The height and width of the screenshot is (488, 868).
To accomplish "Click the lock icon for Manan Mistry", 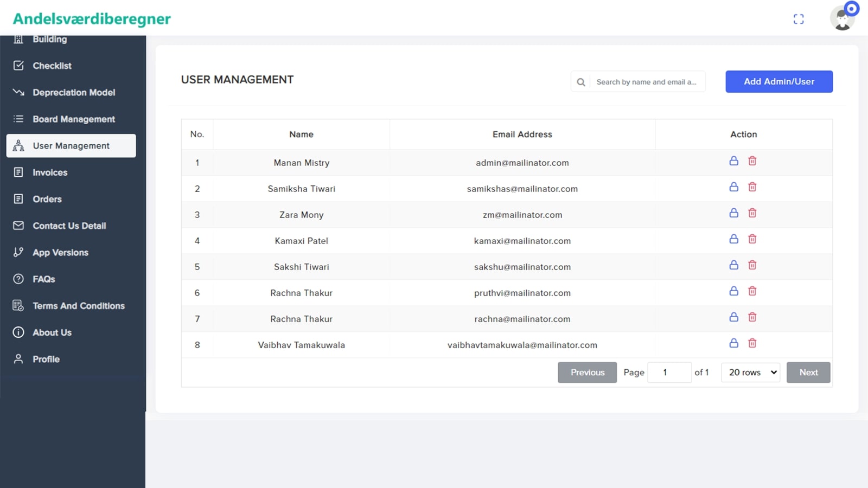I will click(x=733, y=161).
